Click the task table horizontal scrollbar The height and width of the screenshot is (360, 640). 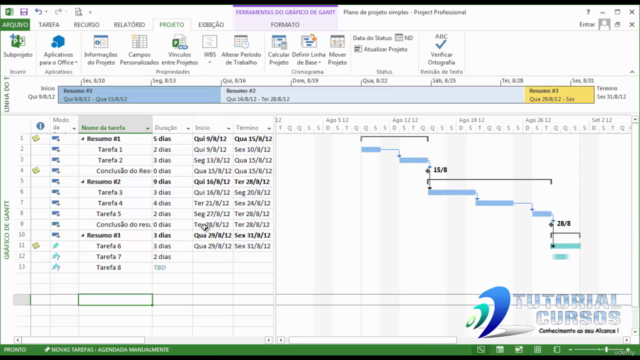click(83, 340)
